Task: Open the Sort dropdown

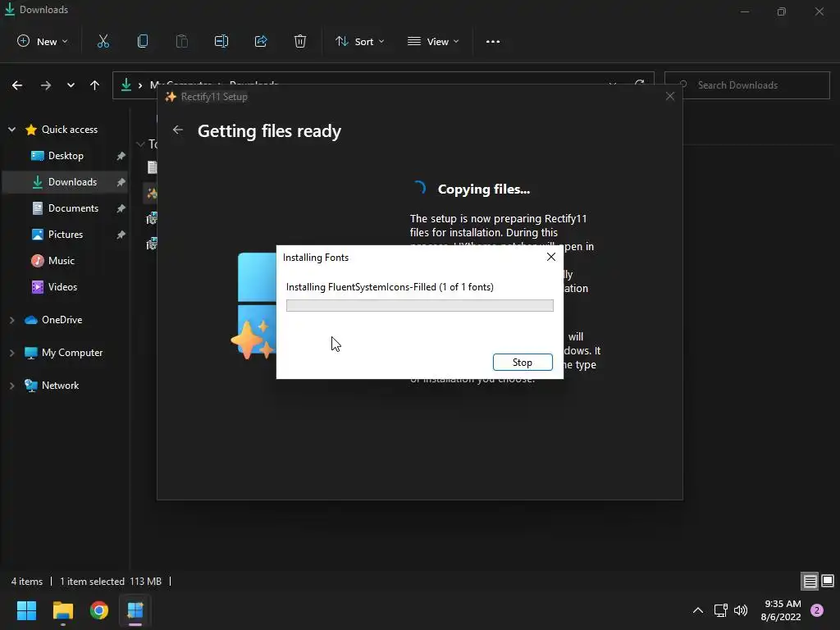Action: point(360,41)
